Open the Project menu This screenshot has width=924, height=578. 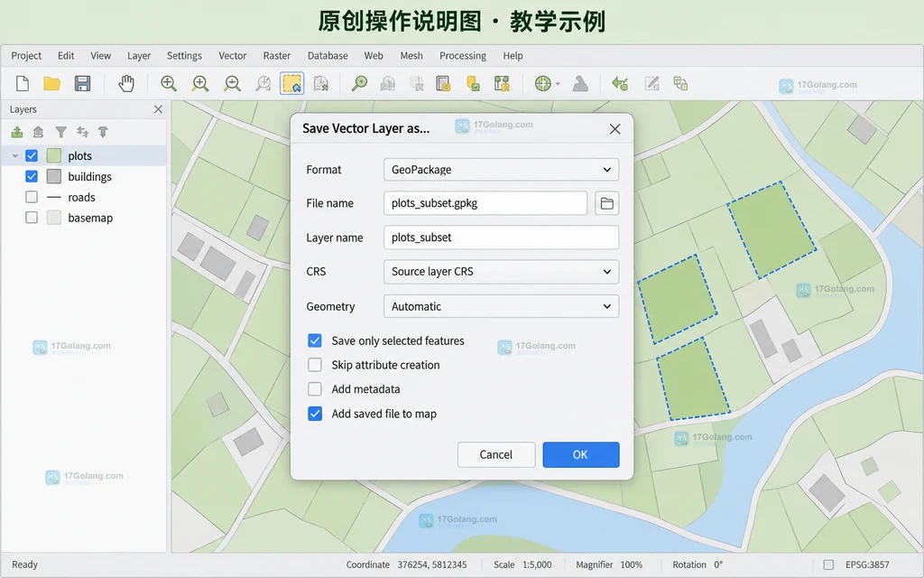[x=26, y=55]
